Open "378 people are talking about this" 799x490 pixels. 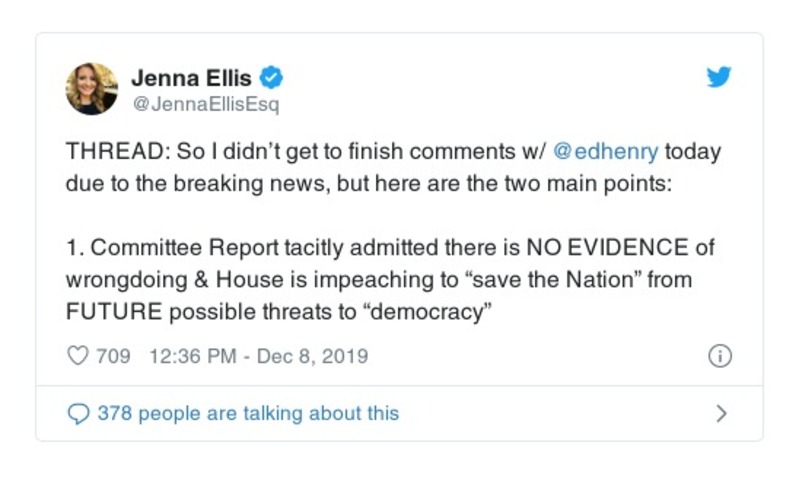pyautogui.click(x=247, y=413)
